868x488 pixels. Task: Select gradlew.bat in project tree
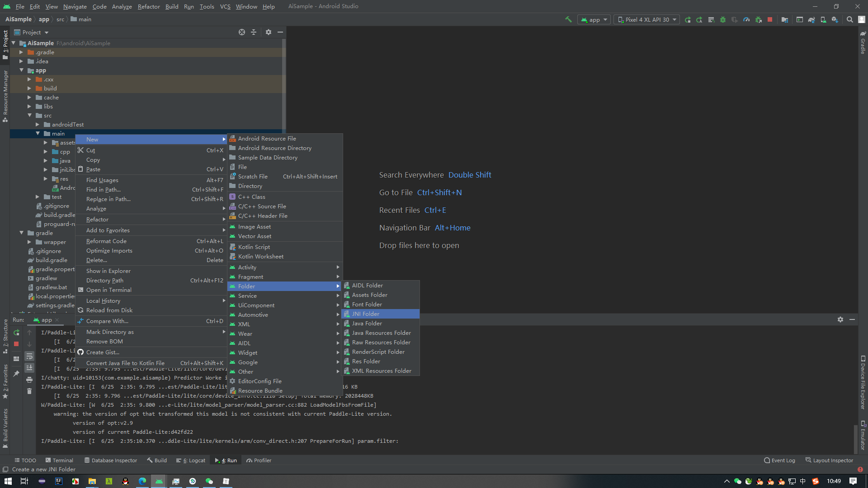click(x=47, y=287)
